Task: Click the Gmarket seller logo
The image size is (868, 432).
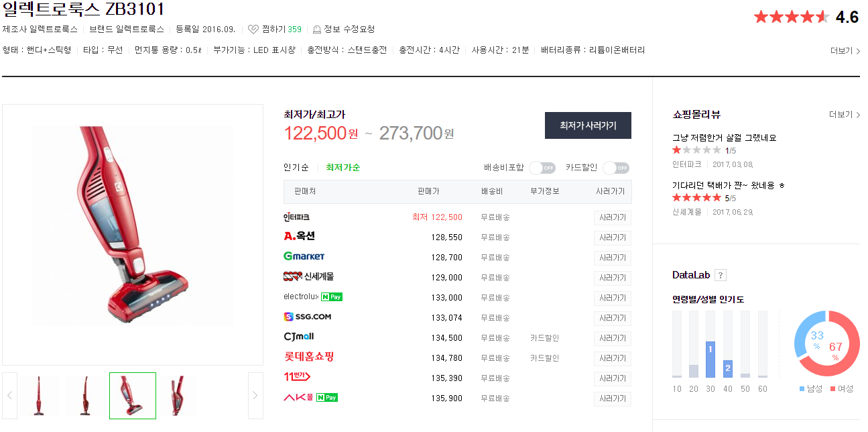Action: [x=304, y=257]
